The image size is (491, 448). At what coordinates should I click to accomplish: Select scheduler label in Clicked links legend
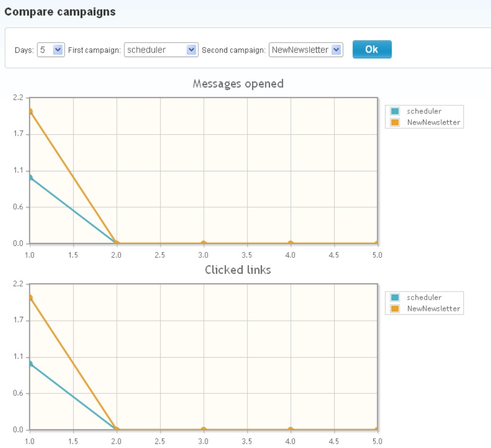point(424,298)
